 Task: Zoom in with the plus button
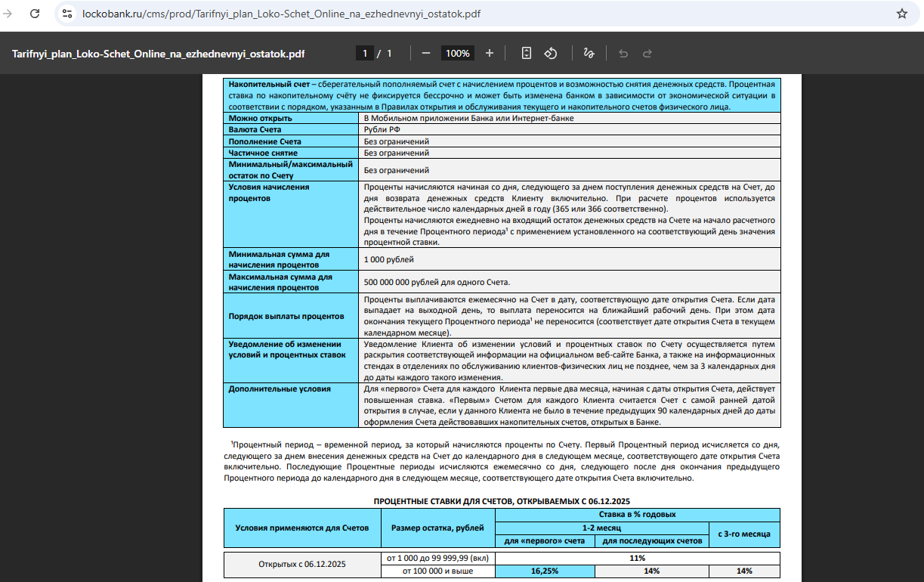[490, 53]
